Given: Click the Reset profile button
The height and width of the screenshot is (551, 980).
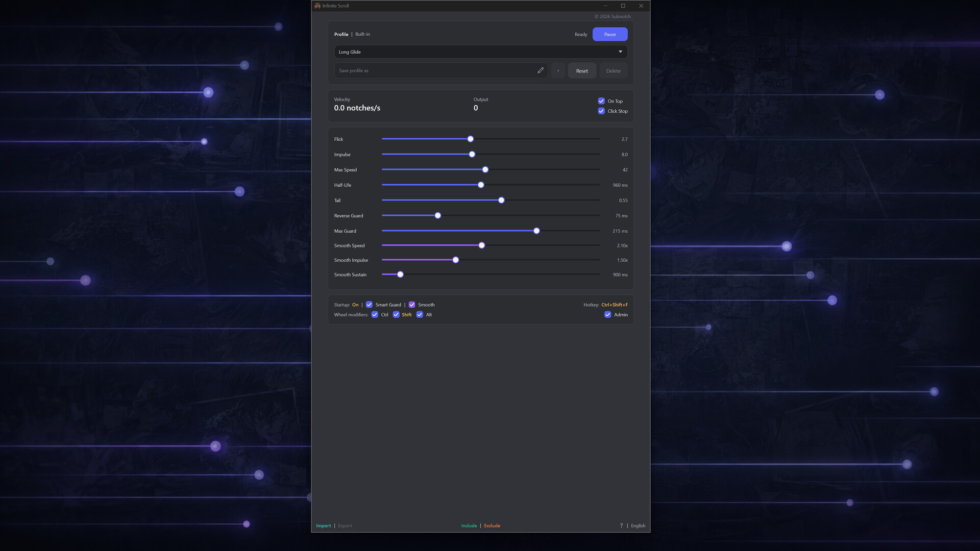Looking at the screenshot, I should (582, 71).
